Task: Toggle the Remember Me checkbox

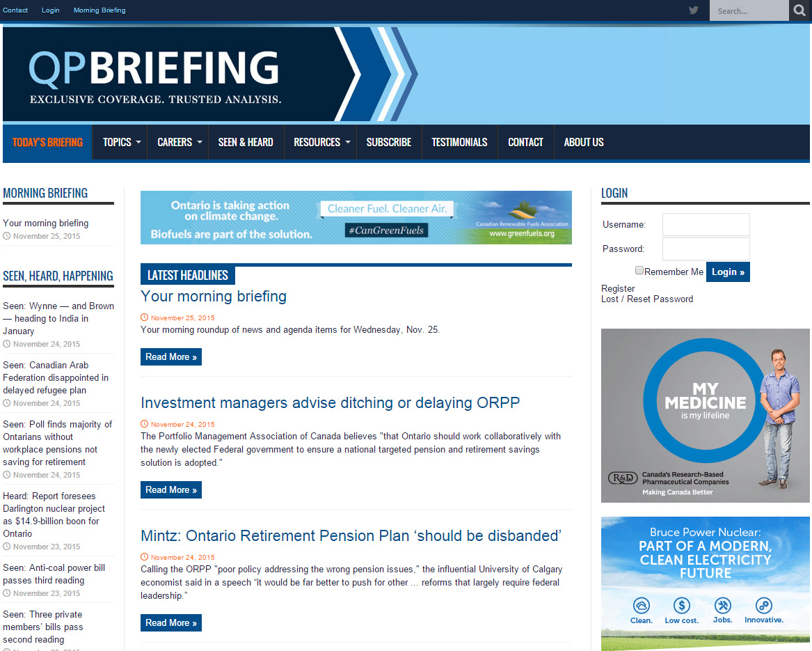Action: pyautogui.click(x=639, y=271)
